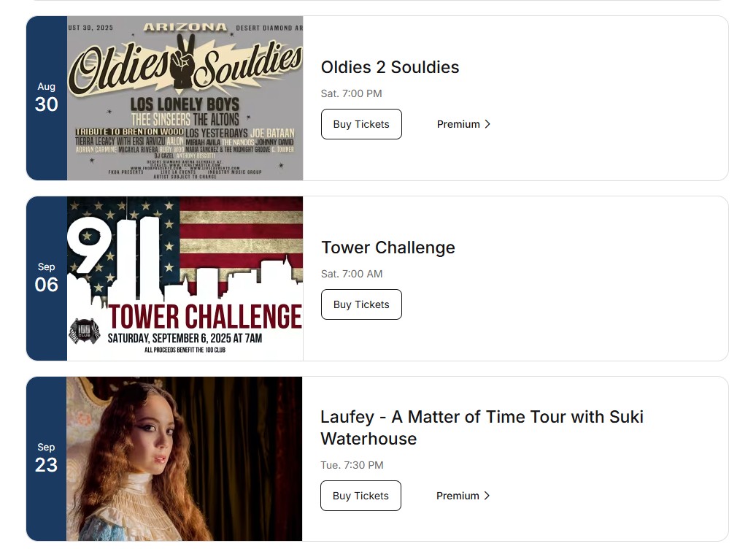
Task: Select the Aug 30 date badge
Action: [46, 99]
